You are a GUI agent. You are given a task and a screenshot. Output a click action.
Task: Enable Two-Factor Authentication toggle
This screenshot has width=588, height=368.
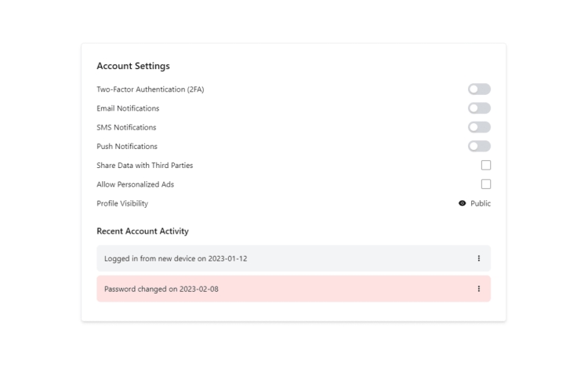pyautogui.click(x=479, y=89)
